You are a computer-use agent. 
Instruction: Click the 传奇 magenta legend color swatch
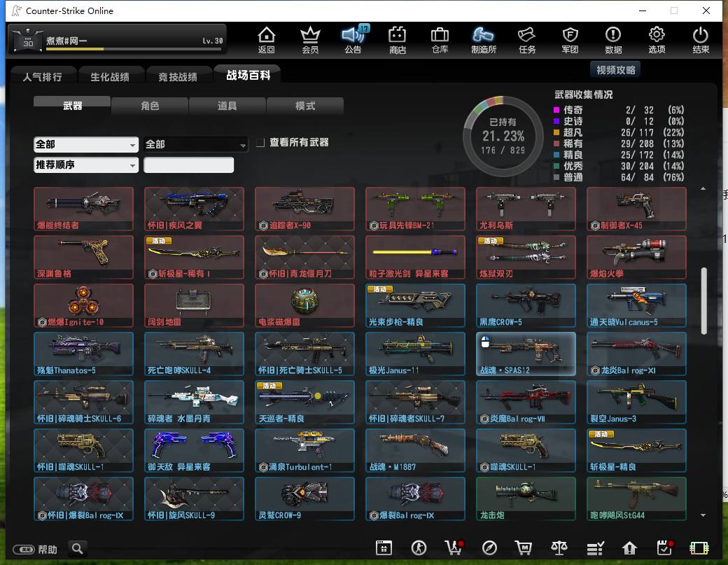[556, 110]
